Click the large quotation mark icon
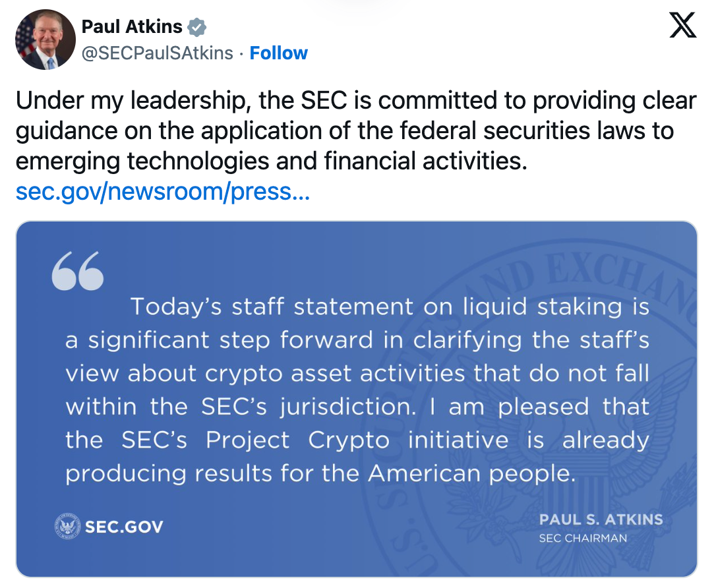 (x=77, y=270)
